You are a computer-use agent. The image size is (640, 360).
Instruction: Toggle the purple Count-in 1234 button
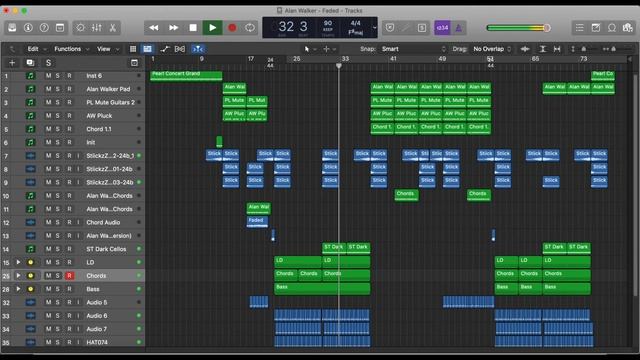click(442, 28)
